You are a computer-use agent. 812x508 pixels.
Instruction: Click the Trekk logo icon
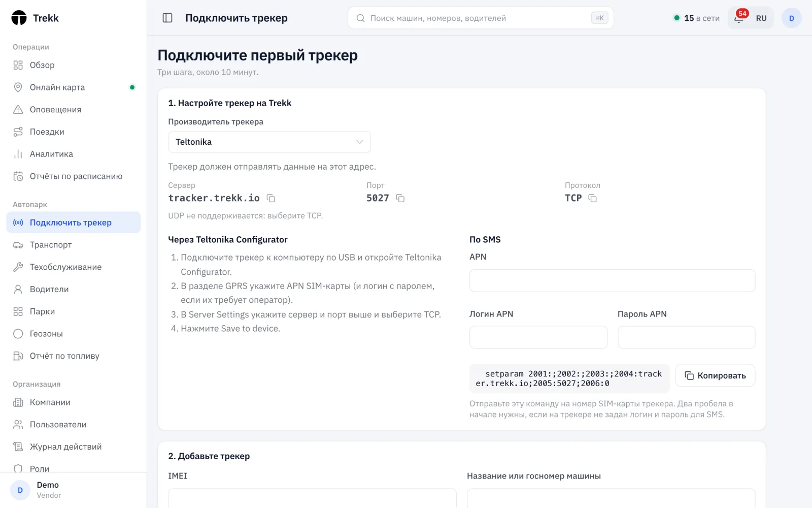(19, 18)
